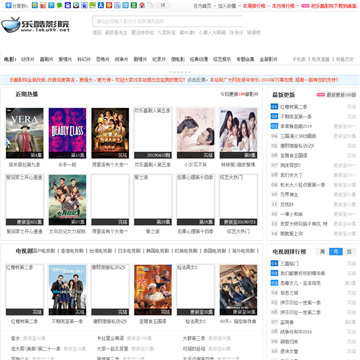Share via the yellow star Qzone icon
This screenshot has width=360, height=360.
pos(35,5)
